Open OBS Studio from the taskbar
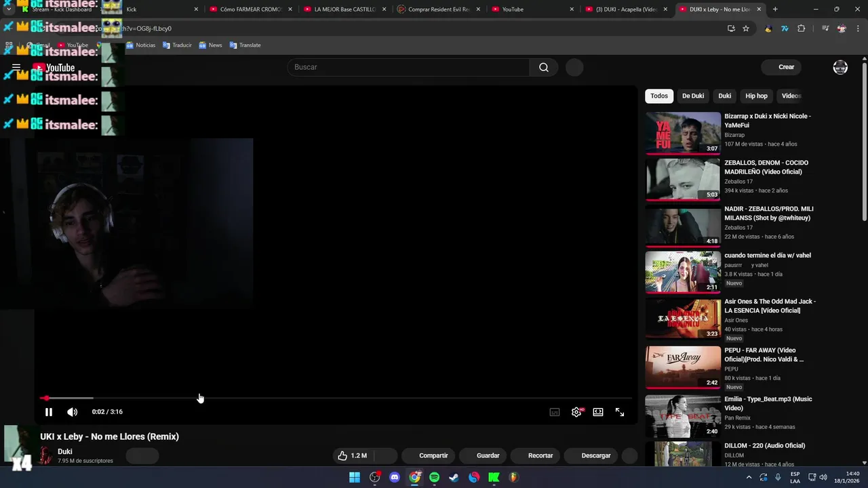The width and height of the screenshot is (868, 488). (x=374, y=477)
